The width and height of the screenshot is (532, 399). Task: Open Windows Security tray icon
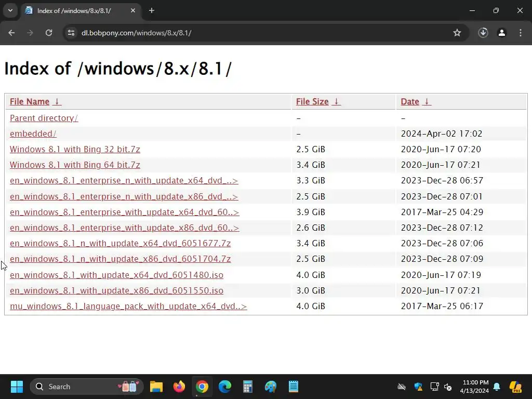418,387
